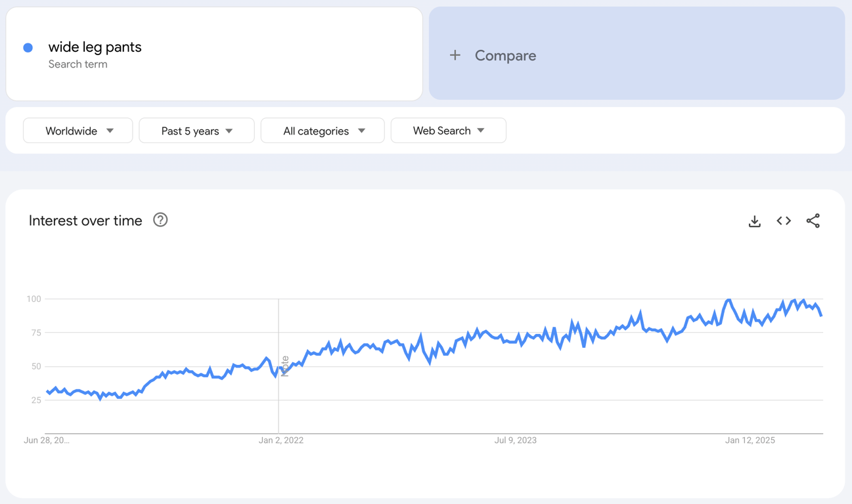Click the Jul 9, 2023 axis label
The width and height of the screenshot is (852, 504).
tap(516, 440)
